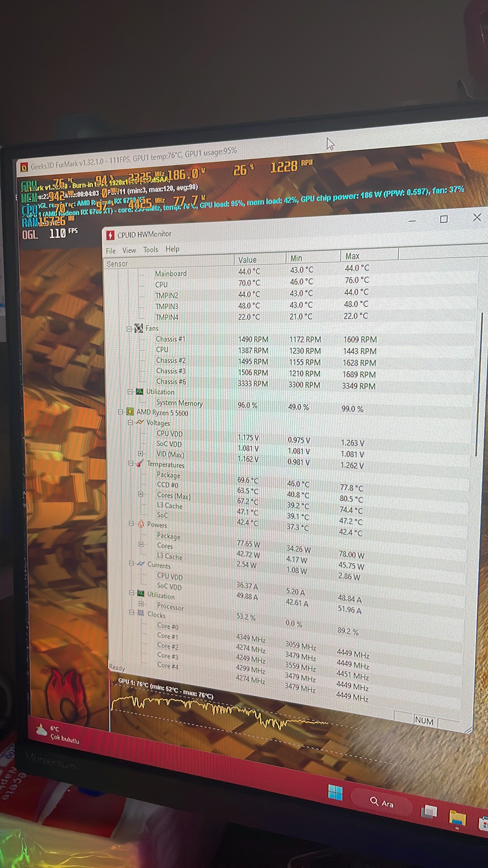Collapse the AMD Ryzen 5 5600 node
488x868 pixels.
[x=121, y=412]
